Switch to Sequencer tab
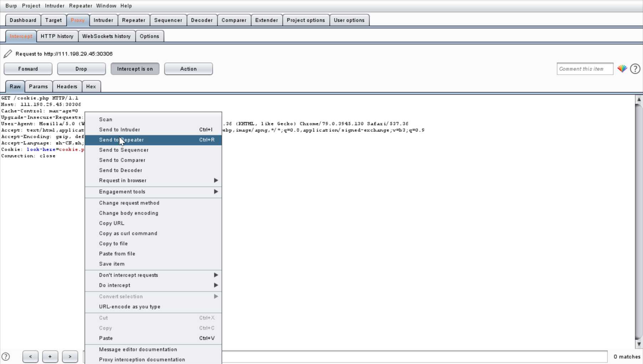 168,20
